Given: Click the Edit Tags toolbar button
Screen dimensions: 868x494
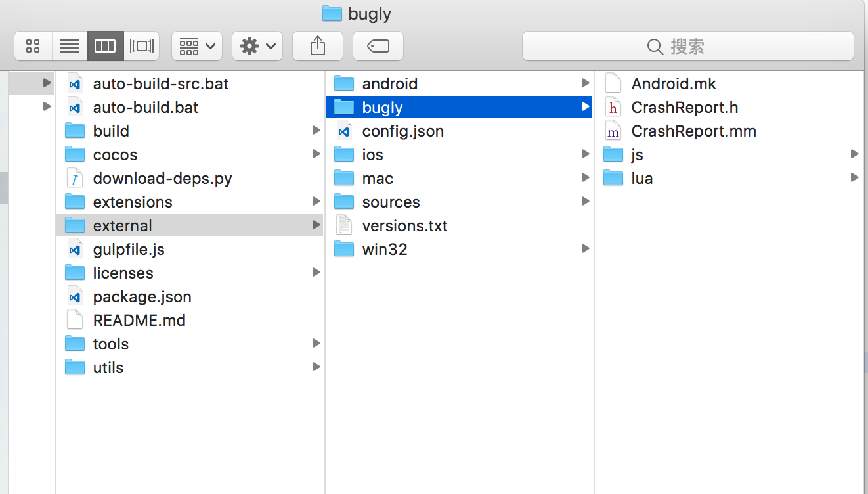Looking at the screenshot, I should pyautogui.click(x=378, y=46).
